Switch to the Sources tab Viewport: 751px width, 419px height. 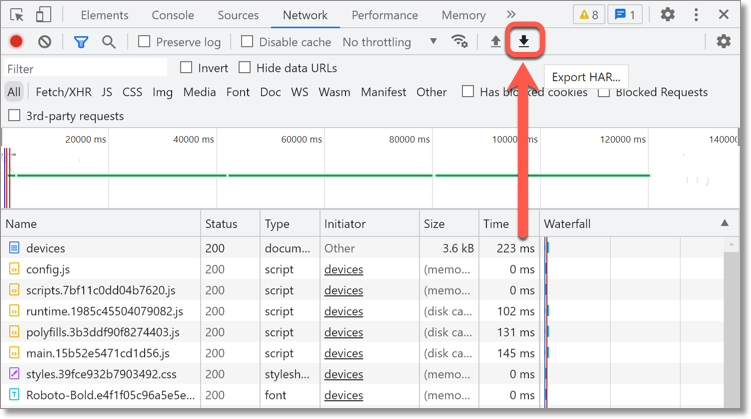click(238, 15)
